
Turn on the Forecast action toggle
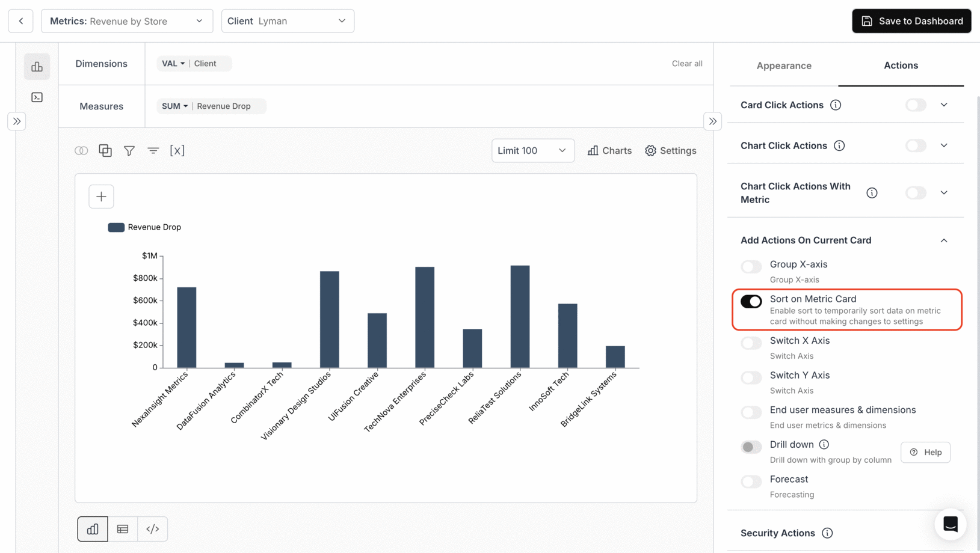(x=751, y=481)
